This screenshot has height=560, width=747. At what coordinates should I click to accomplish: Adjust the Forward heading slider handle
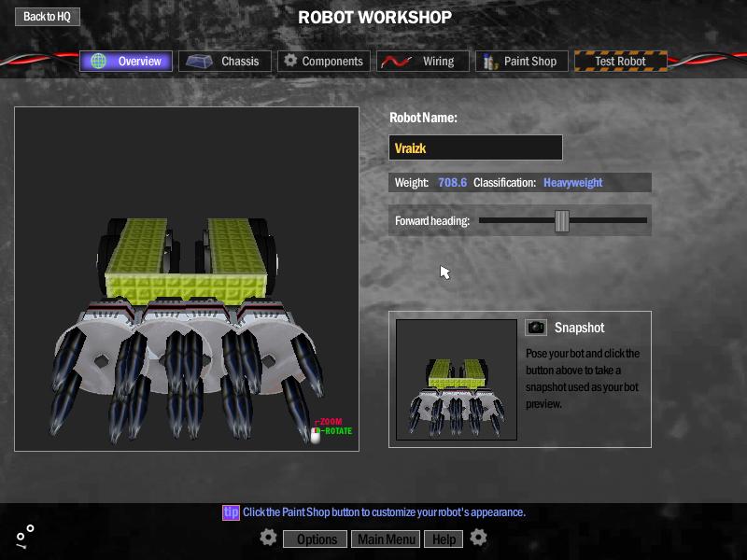pyautogui.click(x=562, y=221)
